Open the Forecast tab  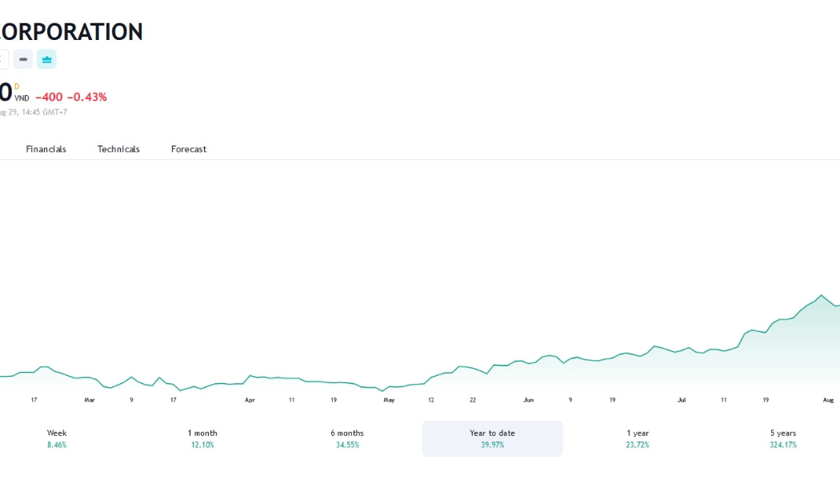click(x=189, y=149)
